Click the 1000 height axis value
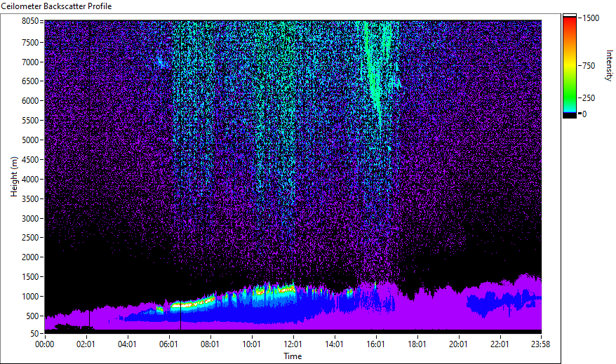Screen dimensions: 616x364 coord(30,297)
